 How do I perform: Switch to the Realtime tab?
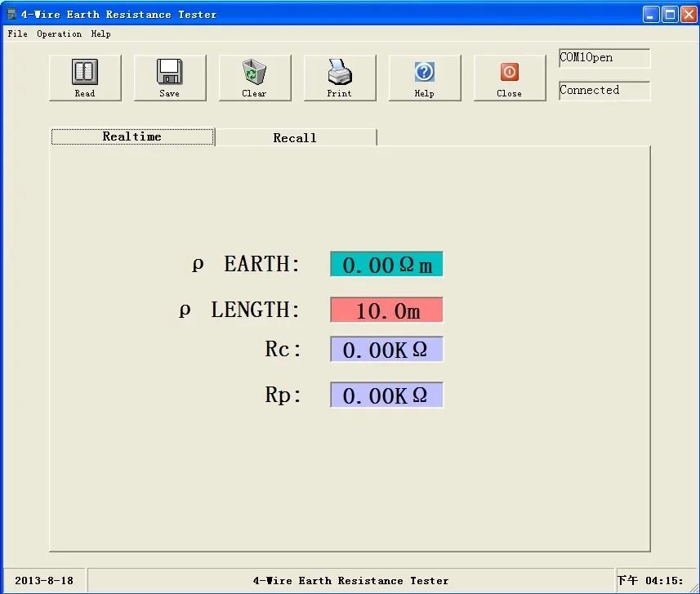click(132, 136)
